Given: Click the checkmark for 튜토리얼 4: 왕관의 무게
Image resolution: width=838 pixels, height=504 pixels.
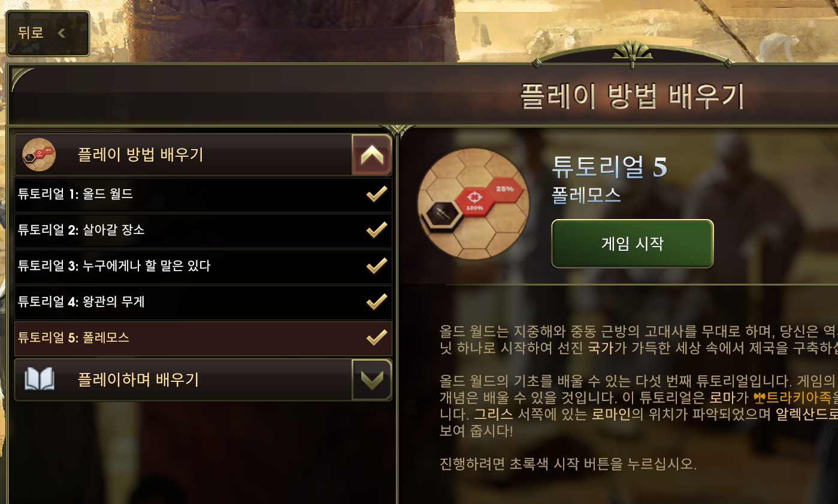Looking at the screenshot, I should tap(376, 302).
